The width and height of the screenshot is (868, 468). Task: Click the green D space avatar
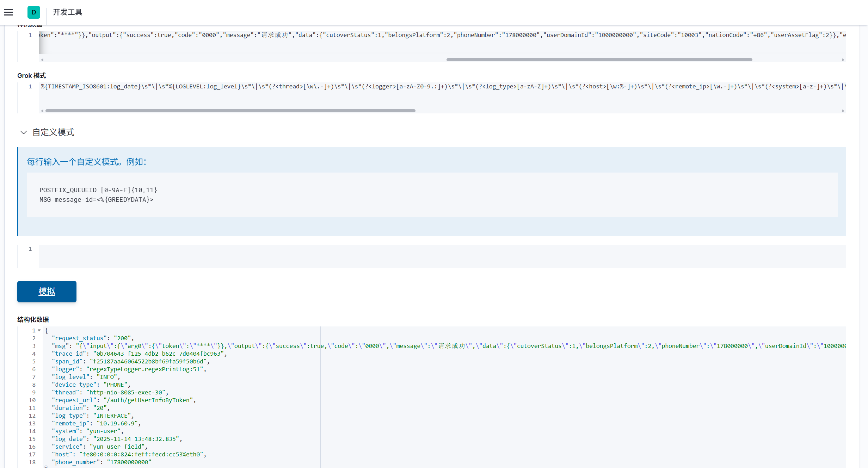click(x=33, y=12)
